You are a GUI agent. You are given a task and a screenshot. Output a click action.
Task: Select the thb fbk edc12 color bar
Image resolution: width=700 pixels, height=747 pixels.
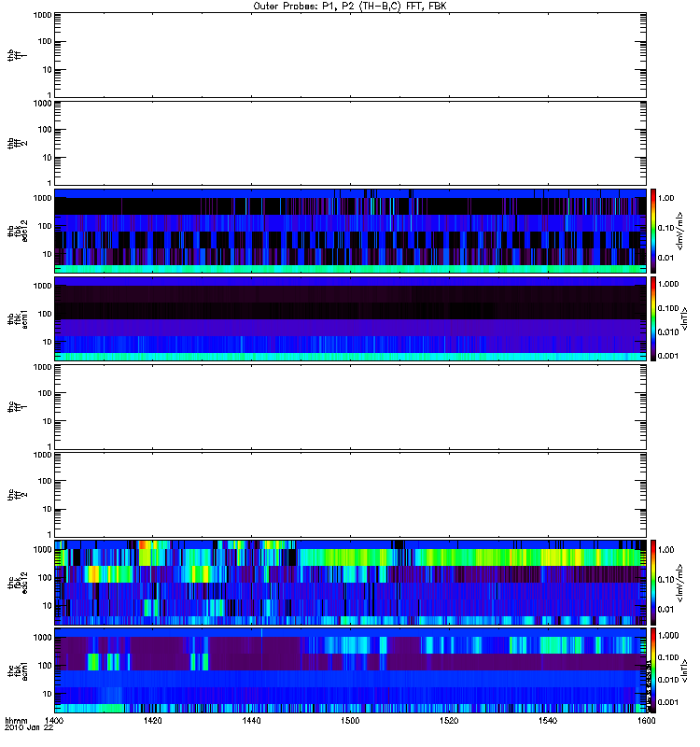[x=653, y=231]
